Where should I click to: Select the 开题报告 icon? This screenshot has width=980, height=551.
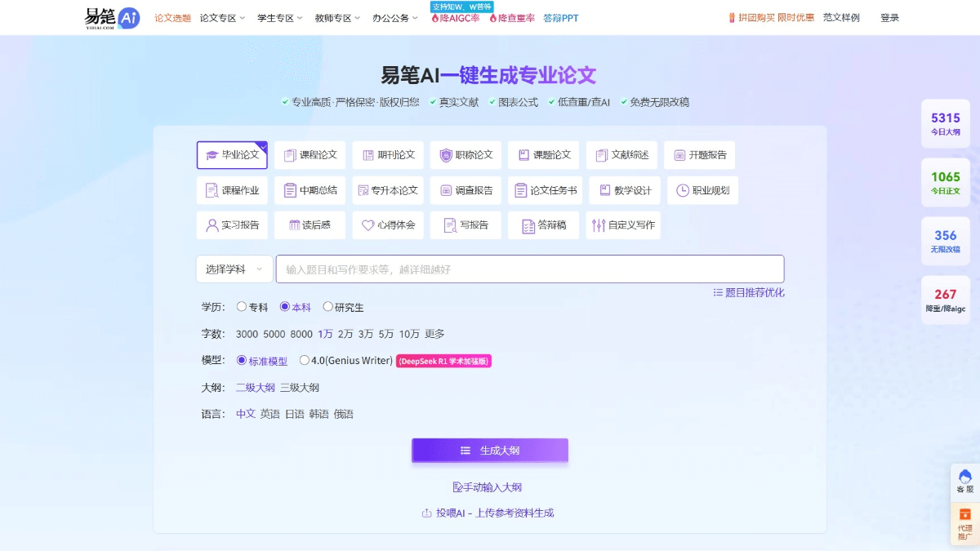click(x=679, y=155)
